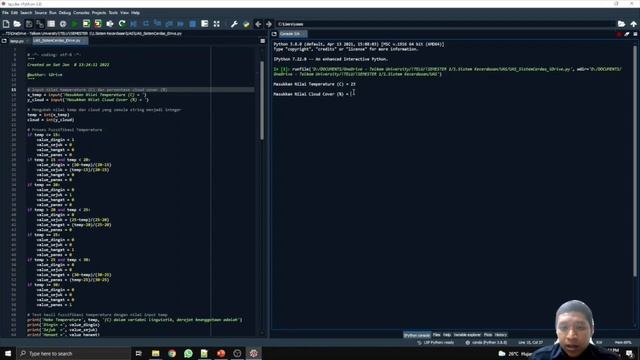The image size is (640, 360).
Task: Click debug step-return icon
Action: pos(169,24)
